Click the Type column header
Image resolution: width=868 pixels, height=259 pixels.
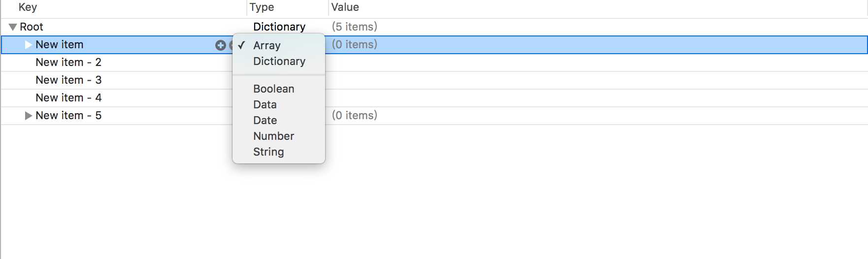click(262, 7)
